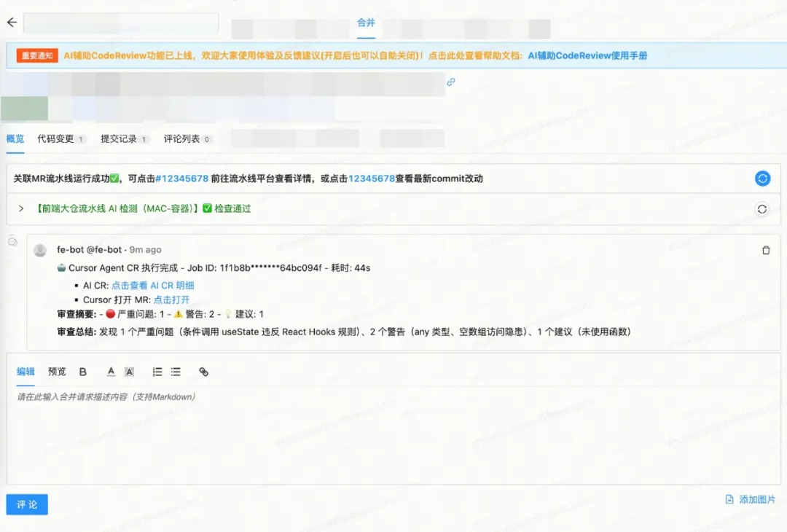Click the 9m ago timestamp
This screenshot has height=532, width=787.
tap(146, 249)
